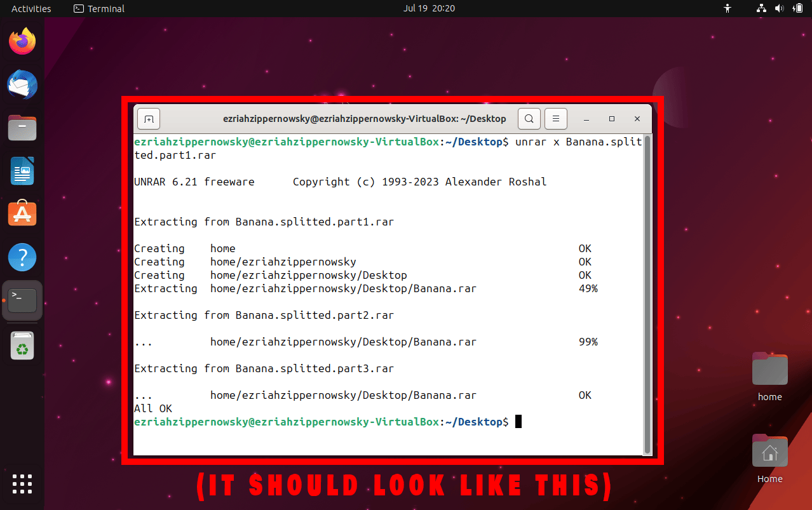
Task: Open the Files application
Action: tap(22, 128)
